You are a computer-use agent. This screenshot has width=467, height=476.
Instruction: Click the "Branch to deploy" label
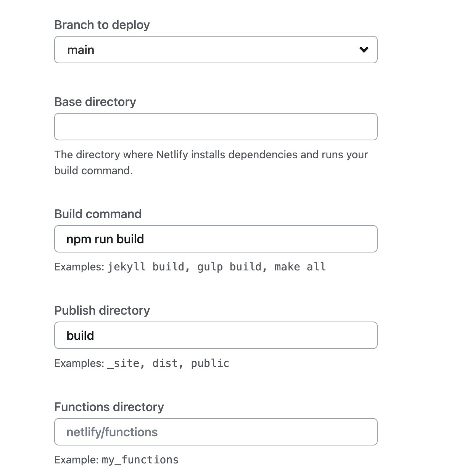102,25
